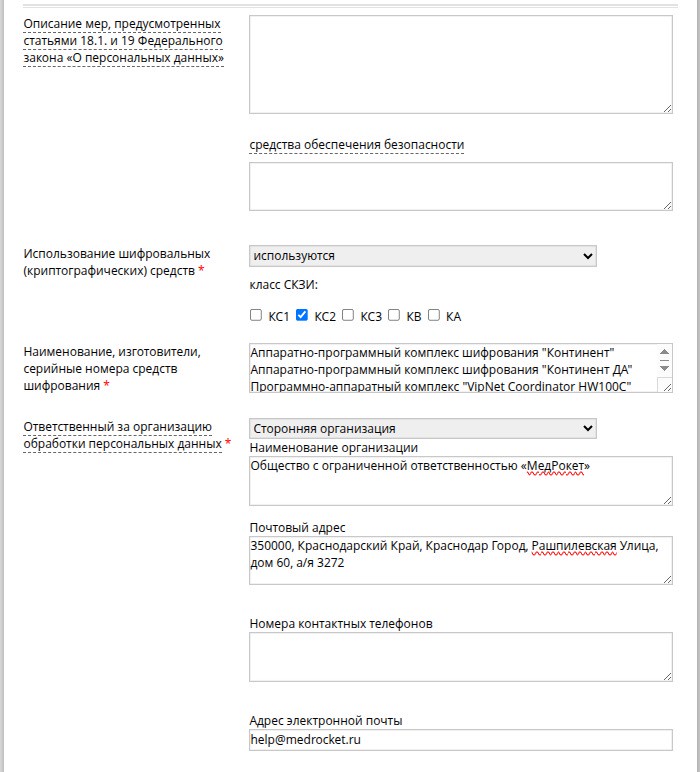Click the organization name field with МедРокет
Image resolution: width=700 pixels, height=772 pixels.
pyautogui.click(x=461, y=481)
